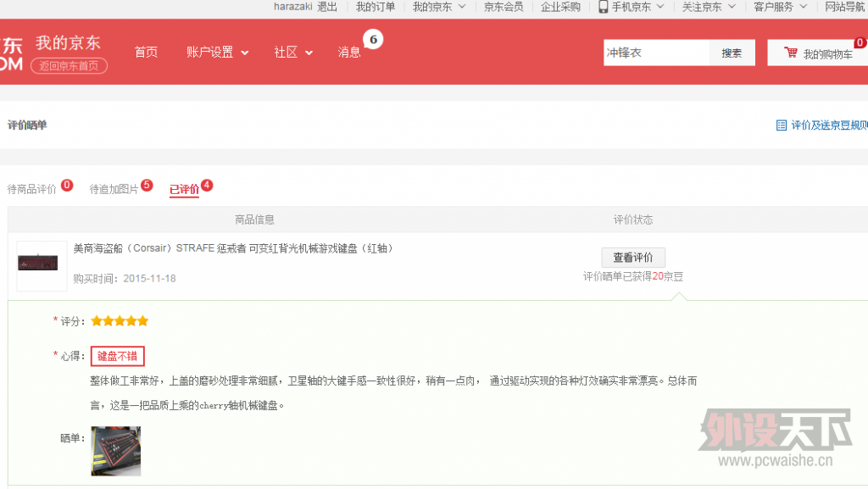Open the 京东会员 link
868x489 pixels.
coord(504,7)
